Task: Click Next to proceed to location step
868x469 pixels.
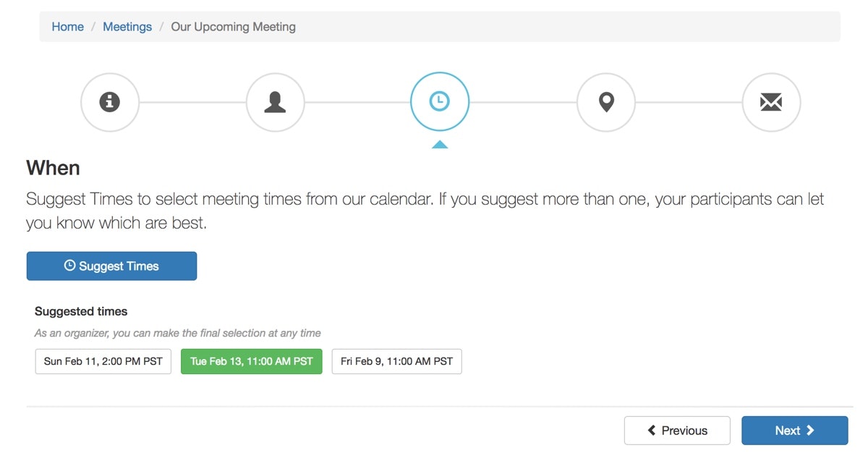Action: coord(794,430)
